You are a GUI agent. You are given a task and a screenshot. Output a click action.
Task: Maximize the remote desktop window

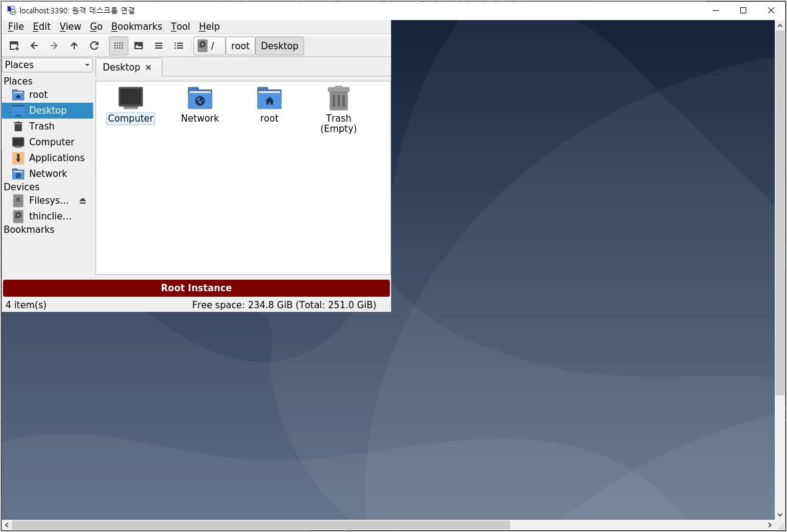[x=743, y=10]
